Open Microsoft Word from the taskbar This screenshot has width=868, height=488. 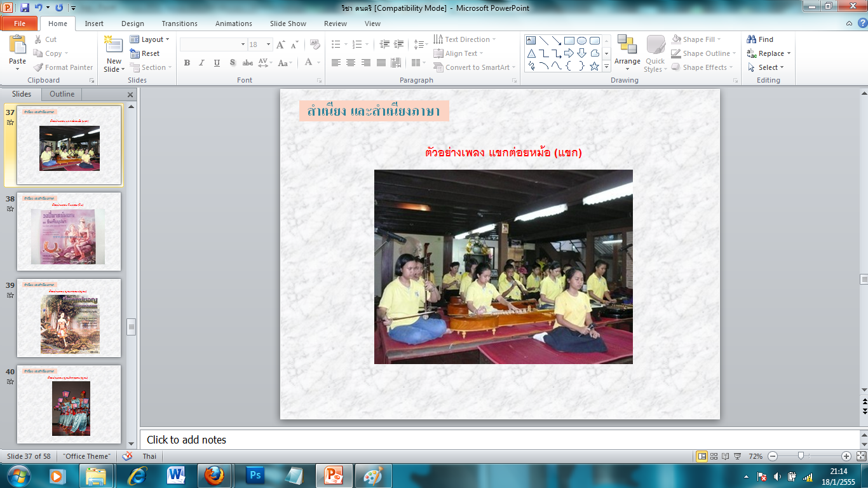coord(175,475)
